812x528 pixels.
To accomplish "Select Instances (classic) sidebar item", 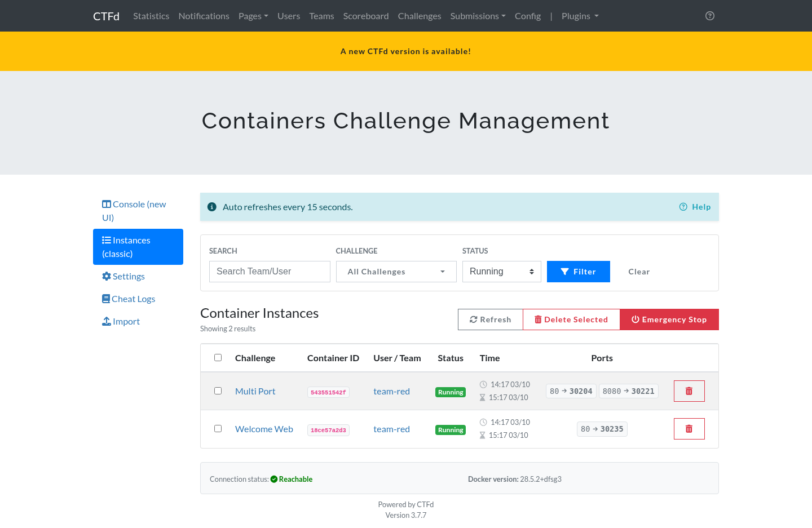I will point(138,247).
